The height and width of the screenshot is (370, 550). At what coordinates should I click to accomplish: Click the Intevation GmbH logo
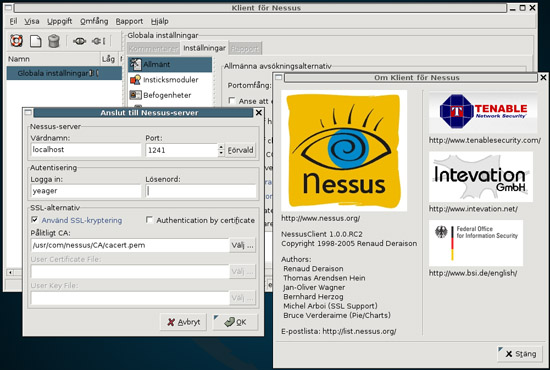click(x=481, y=177)
